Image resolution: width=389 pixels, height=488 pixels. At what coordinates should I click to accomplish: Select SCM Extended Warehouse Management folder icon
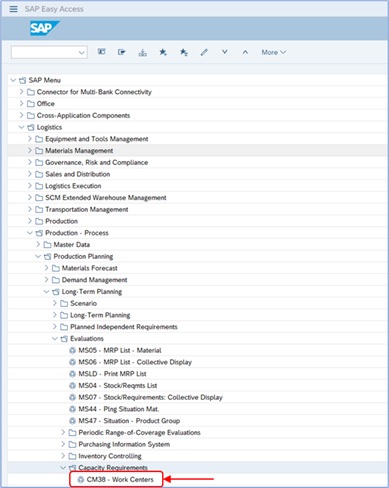click(x=39, y=198)
